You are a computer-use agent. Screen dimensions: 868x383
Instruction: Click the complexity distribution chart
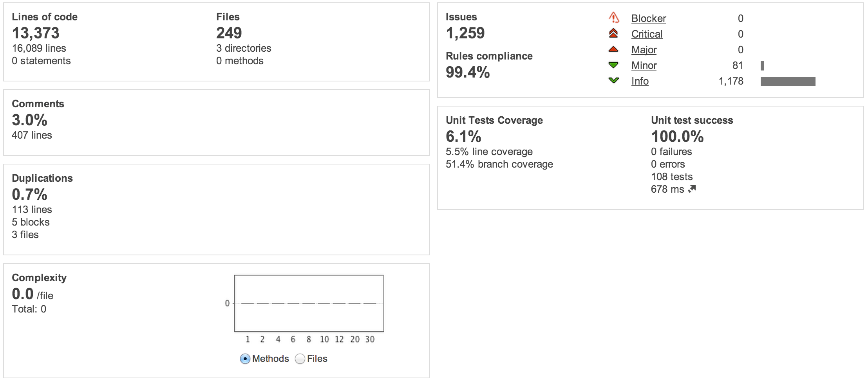pos(309,304)
